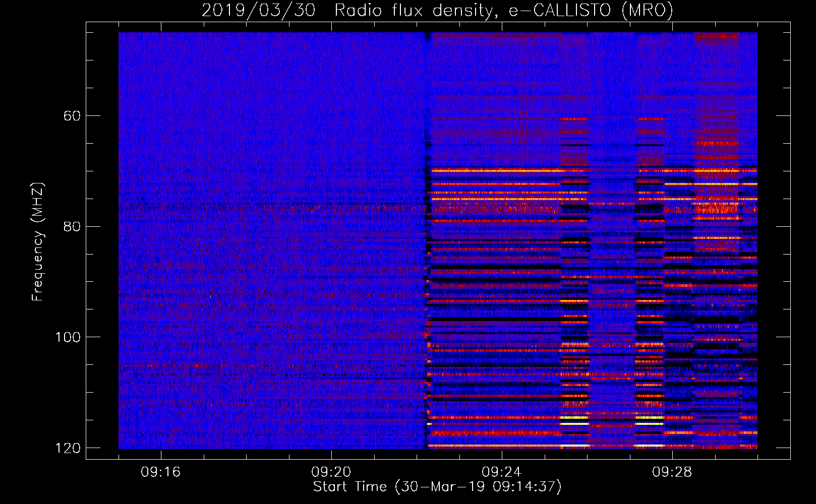Click the plot title '2019/03/30 Radio flux density'
Screen dimensions: 816x504
(x=437, y=11)
